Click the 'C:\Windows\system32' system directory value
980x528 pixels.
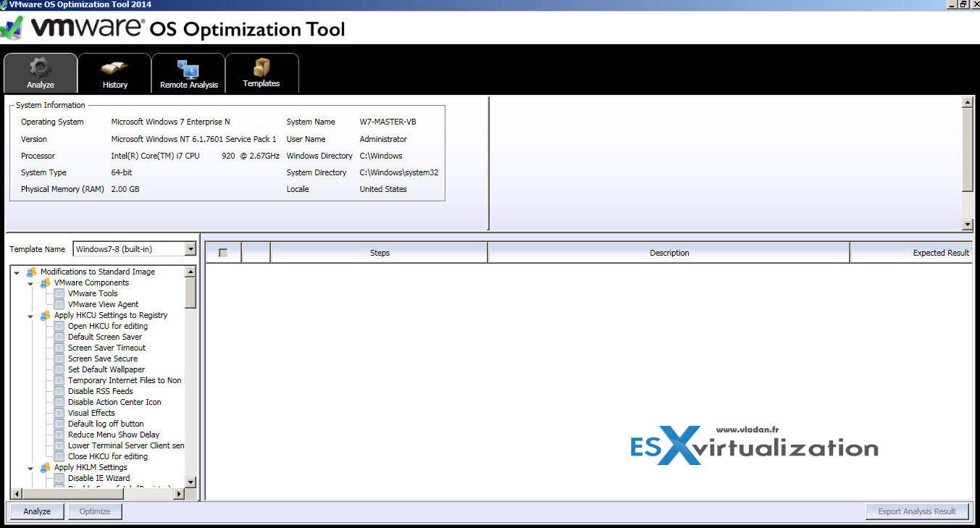(x=399, y=172)
